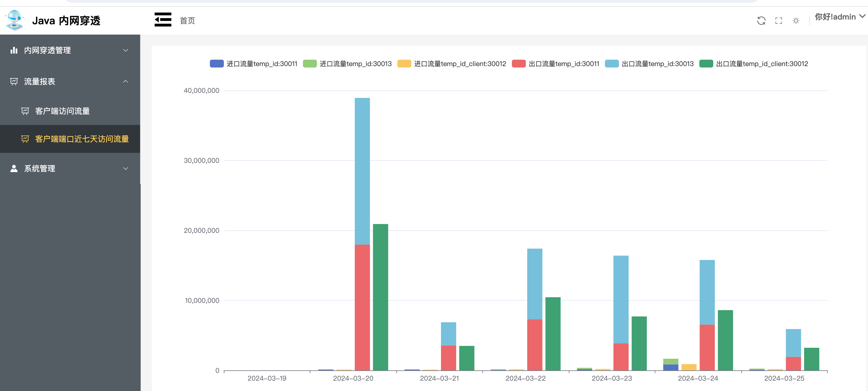Screen dimensions: 868x391
Task: Switch theme with the sun icon
Action: (795, 21)
